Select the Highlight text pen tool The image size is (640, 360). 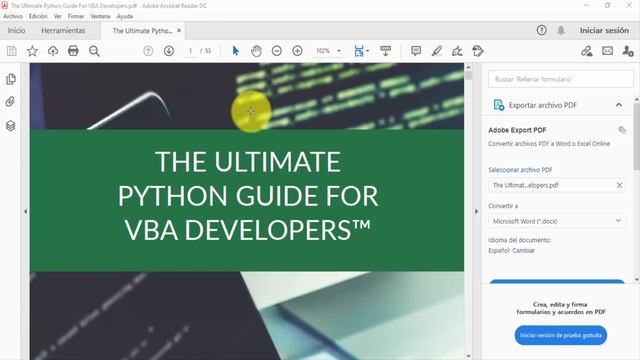click(437, 51)
